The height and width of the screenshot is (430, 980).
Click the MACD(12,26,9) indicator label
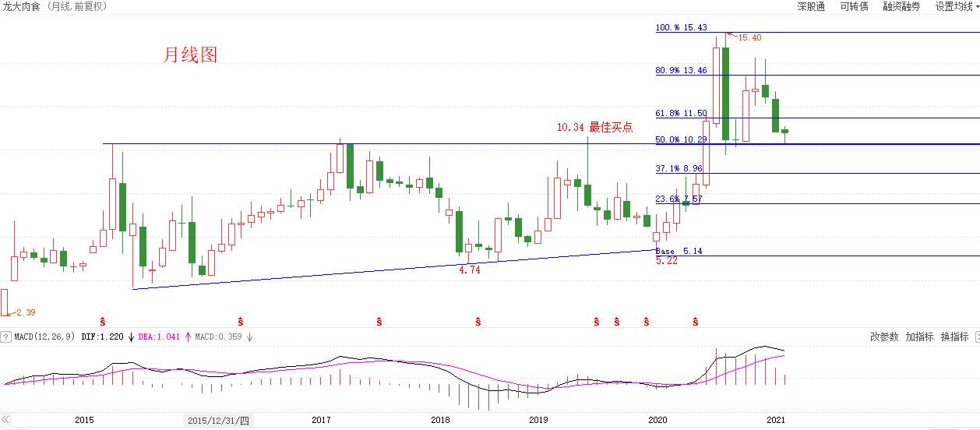pos(45,337)
